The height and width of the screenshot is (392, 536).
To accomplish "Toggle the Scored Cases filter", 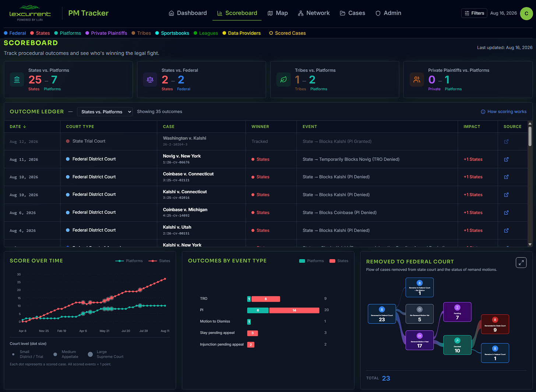I will pos(288,33).
